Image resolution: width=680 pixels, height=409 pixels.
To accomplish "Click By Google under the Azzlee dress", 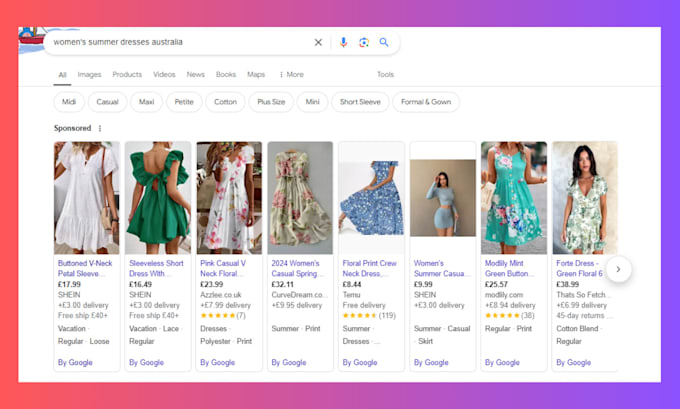I will pos(217,363).
